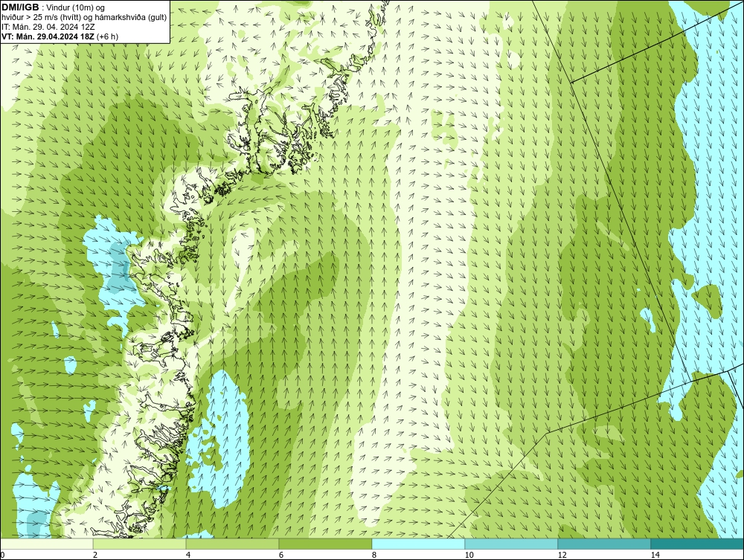Click the 0-2 m/s palest legend swatch
This screenshot has height=560, width=744.
point(46,544)
